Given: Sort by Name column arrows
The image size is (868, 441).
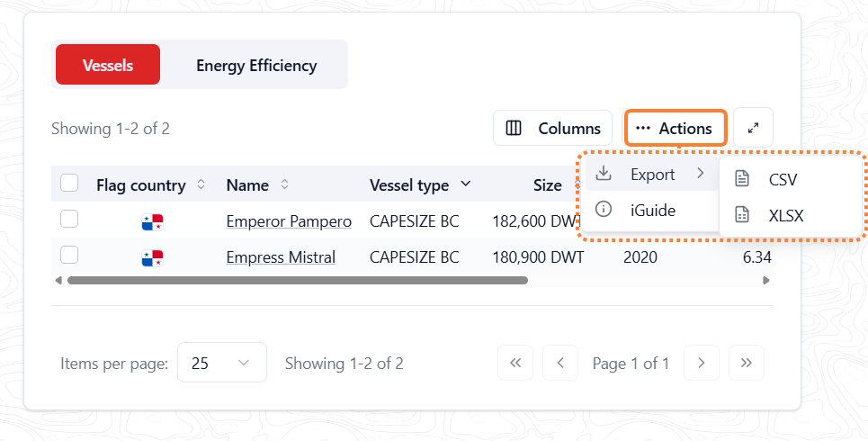Looking at the screenshot, I should pos(284,184).
